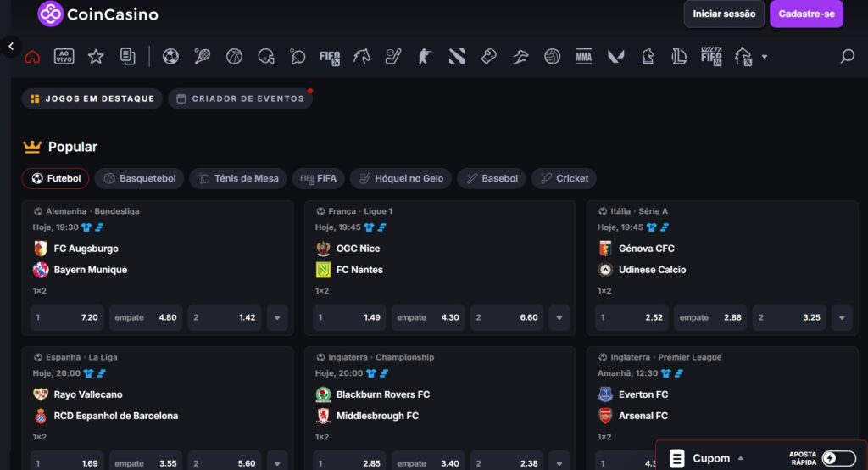Bet on Udinese Calcio at 3.25

point(789,317)
